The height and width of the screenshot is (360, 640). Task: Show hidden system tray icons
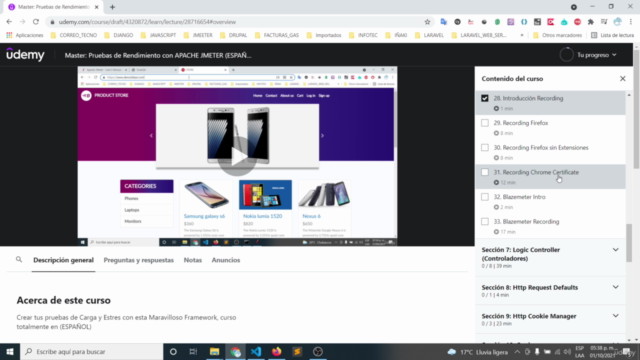coord(517,352)
